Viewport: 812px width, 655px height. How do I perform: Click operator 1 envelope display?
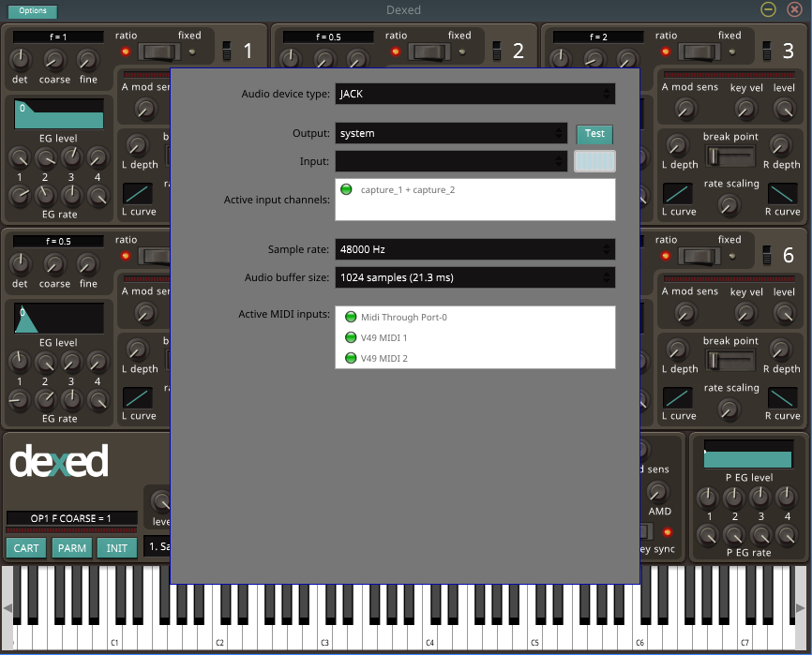(59, 113)
